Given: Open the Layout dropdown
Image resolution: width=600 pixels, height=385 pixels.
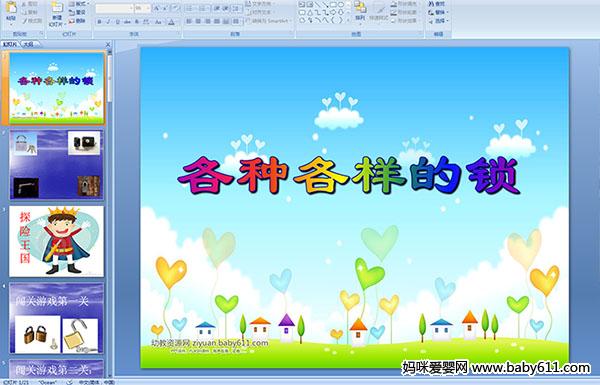Looking at the screenshot, I should [78, 4].
